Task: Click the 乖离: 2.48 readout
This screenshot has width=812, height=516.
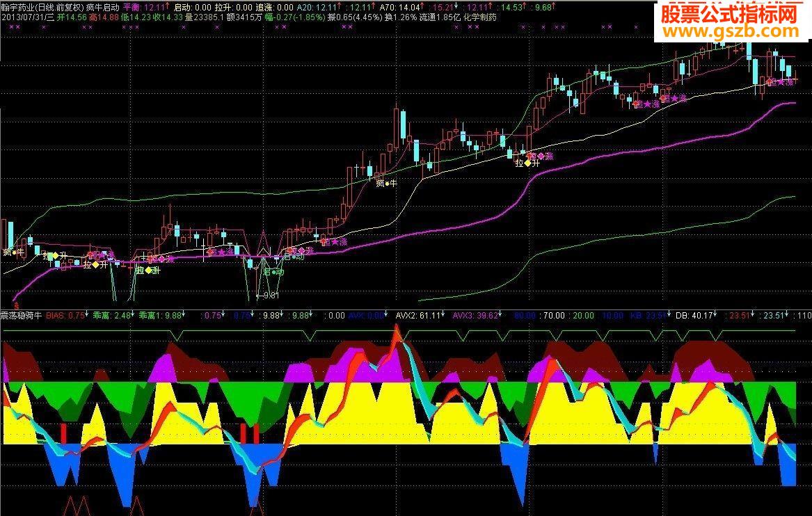Action: point(113,315)
